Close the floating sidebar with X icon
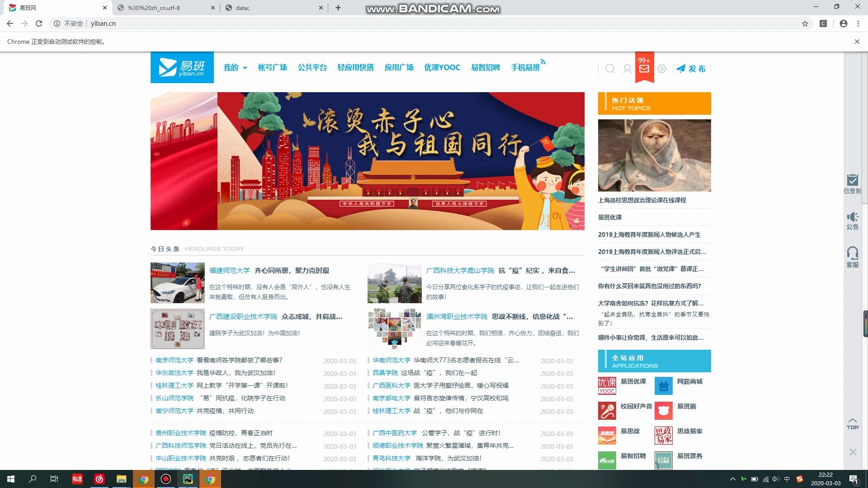This screenshot has width=868, height=488. coord(853,452)
